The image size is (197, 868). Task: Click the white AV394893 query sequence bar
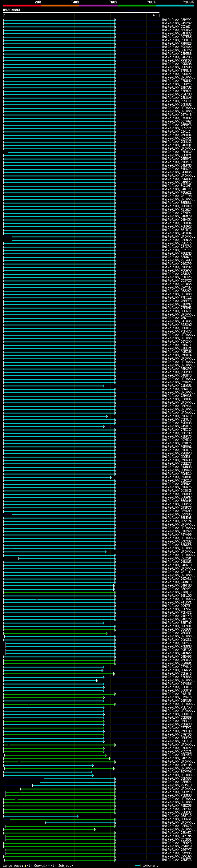(x=81, y=13)
